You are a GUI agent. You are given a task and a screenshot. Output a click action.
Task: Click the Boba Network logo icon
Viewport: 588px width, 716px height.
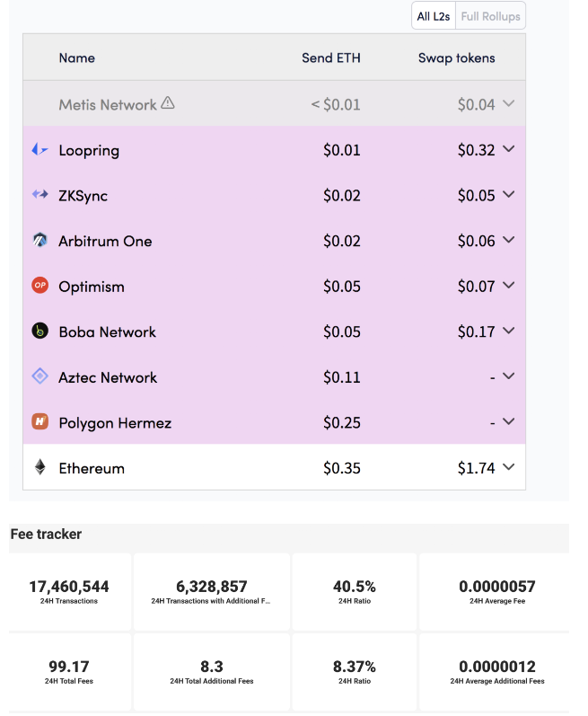click(x=39, y=331)
